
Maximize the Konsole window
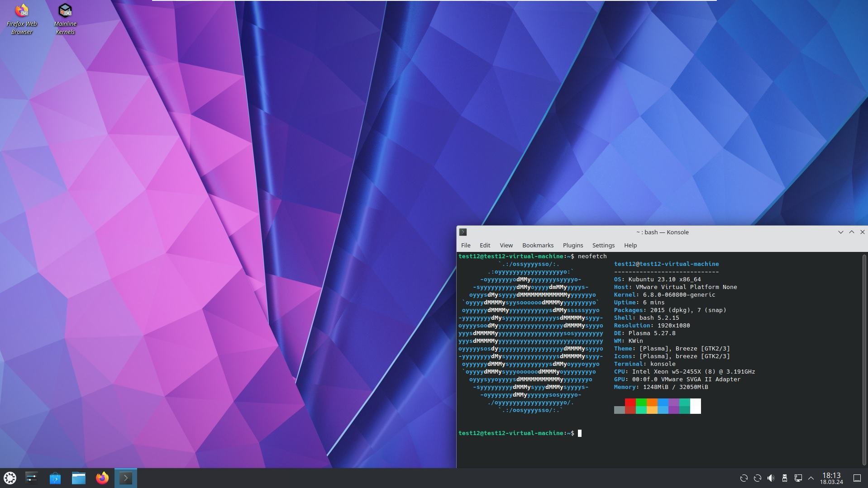click(x=851, y=232)
